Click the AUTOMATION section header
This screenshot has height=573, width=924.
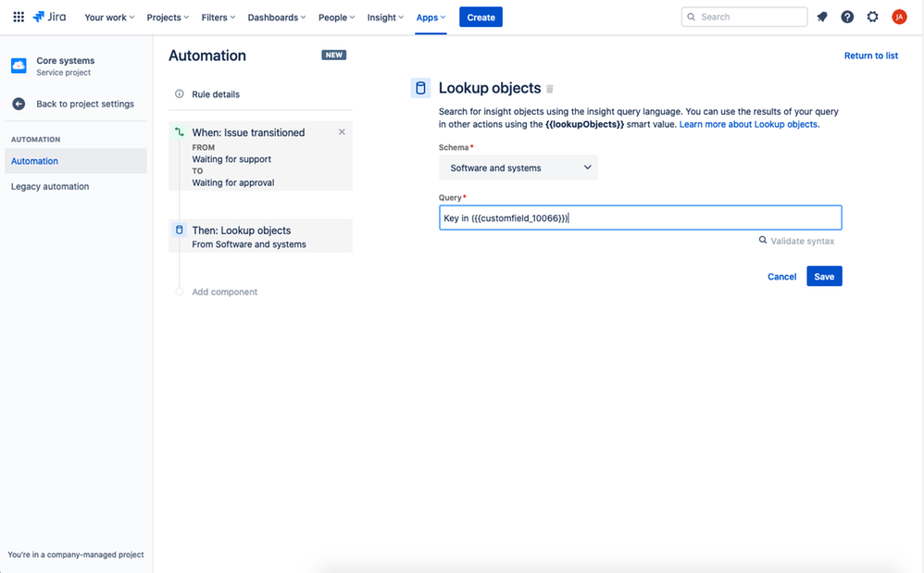35,140
